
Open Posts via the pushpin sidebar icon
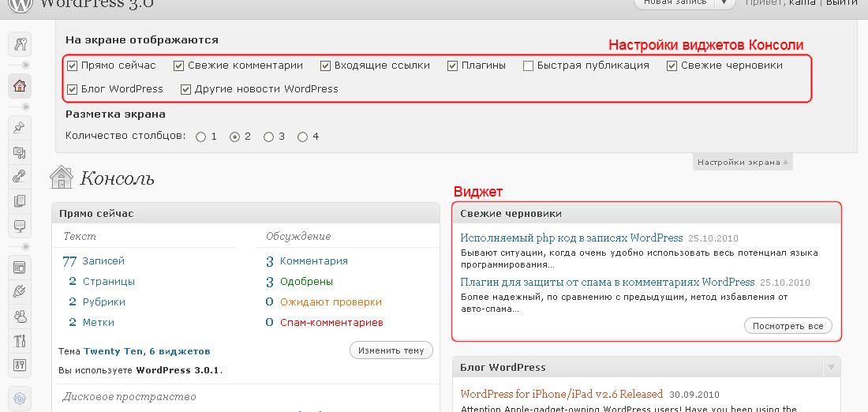pos(20,127)
